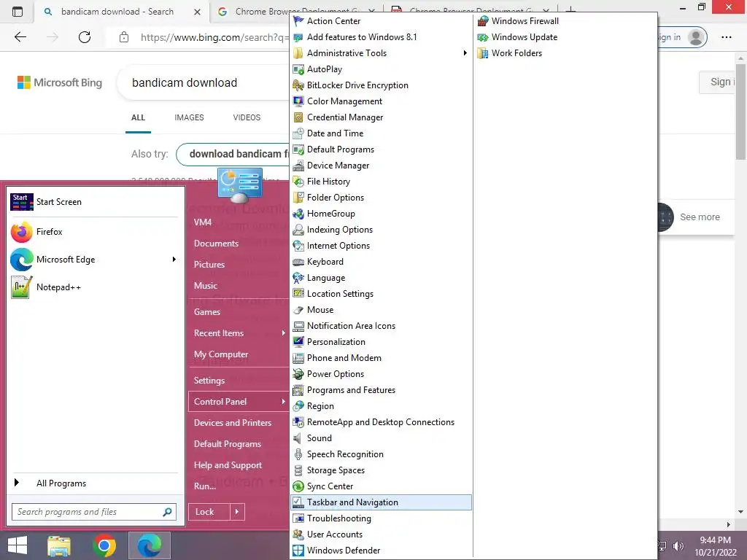747x560 pixels.
Task: Go back in Edge browser
Action: [x=20, y=37]
